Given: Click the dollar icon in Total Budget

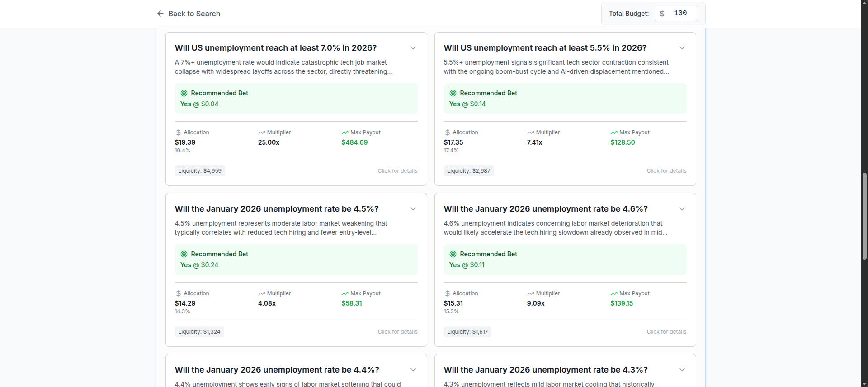Looking at the screenshot, I should [662, 14].
